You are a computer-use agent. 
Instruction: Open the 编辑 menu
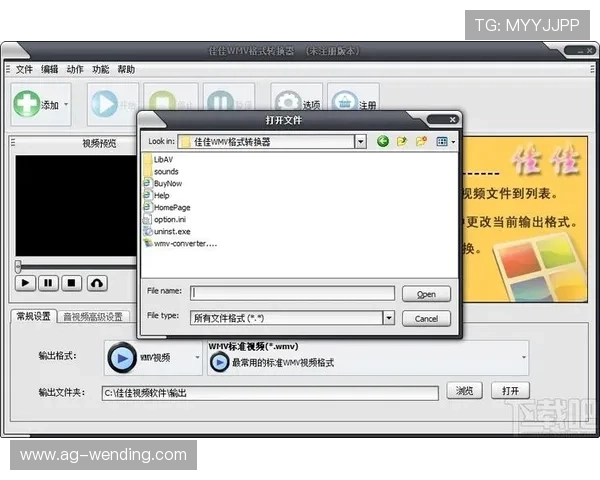click(50, 69)
